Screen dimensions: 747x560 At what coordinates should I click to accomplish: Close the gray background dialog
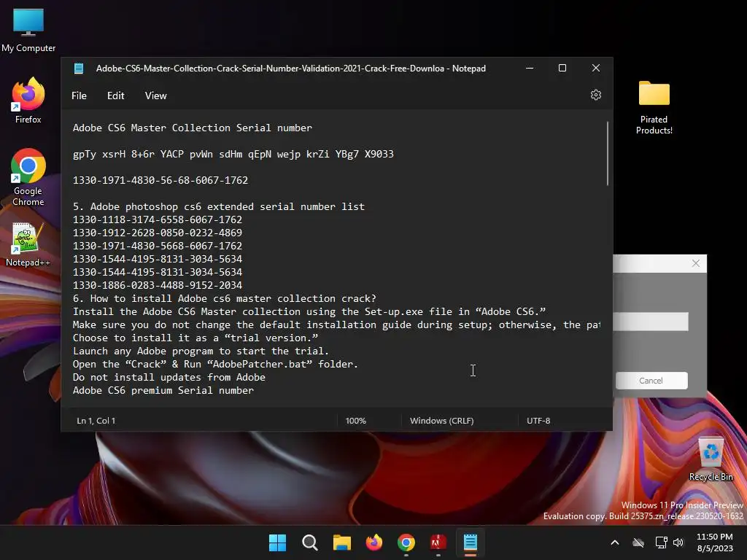(695, 263)
